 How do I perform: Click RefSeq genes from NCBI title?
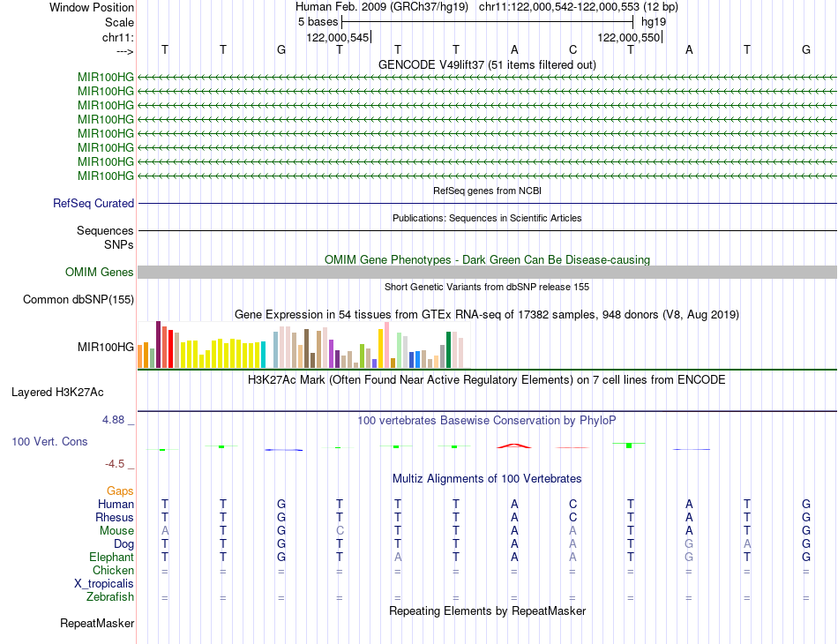487,191
